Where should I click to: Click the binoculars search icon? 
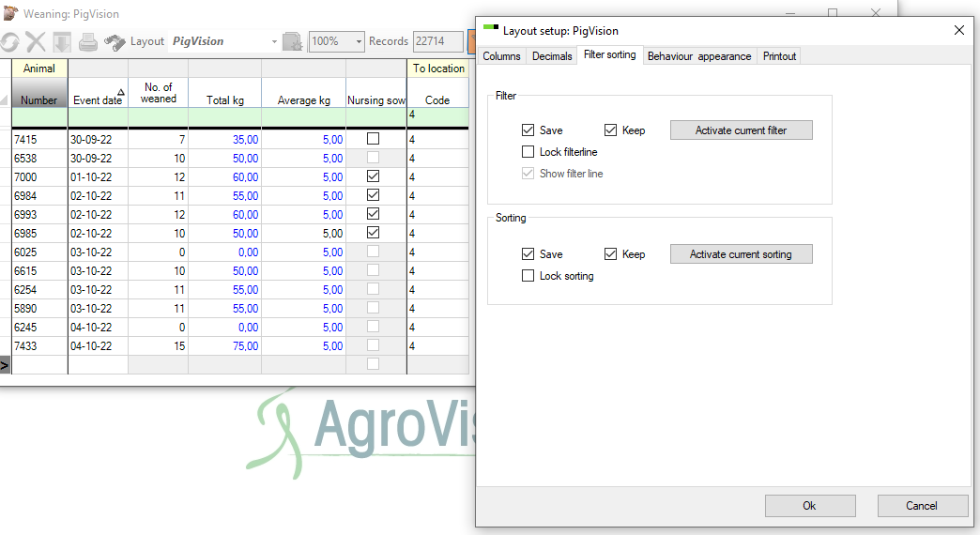(115, 42)
